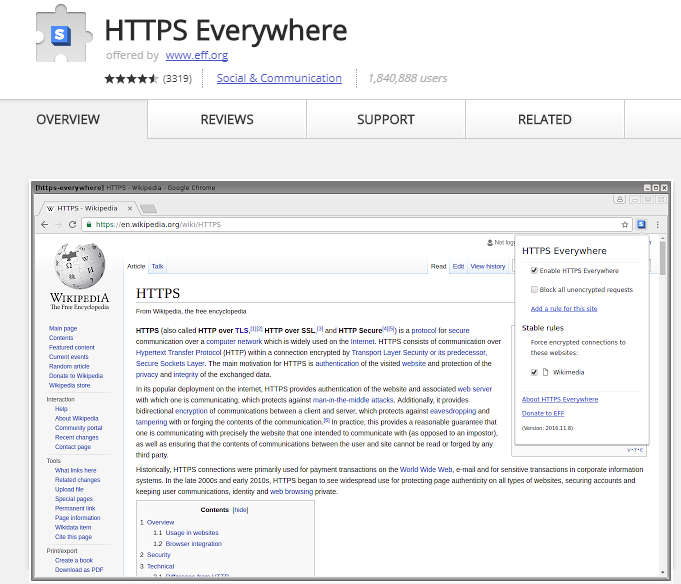Click the (3319) ratings count
The image size is (681, 584).
click(x=177, y=79)
